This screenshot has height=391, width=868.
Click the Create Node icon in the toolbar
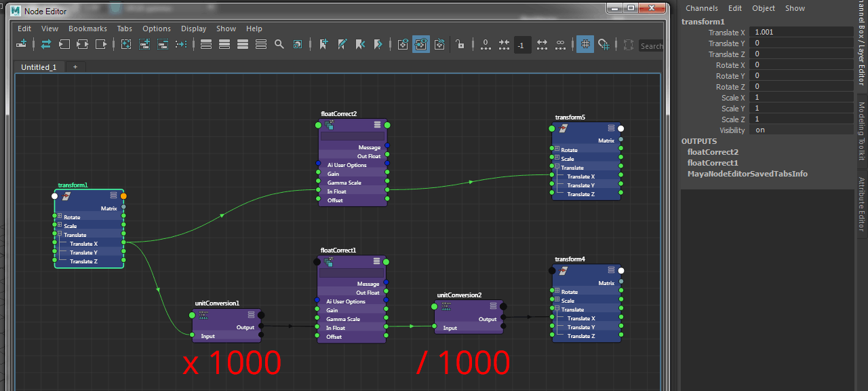22,45
